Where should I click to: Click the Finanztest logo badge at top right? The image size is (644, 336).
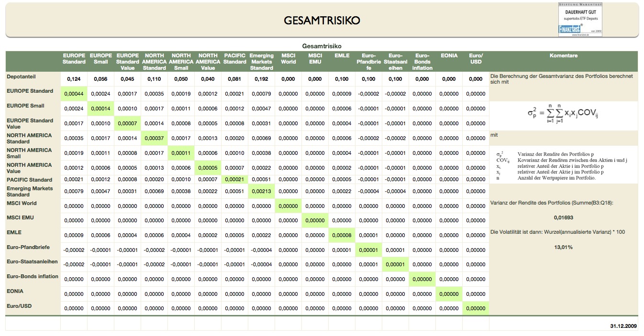click(x=580, y=19)
